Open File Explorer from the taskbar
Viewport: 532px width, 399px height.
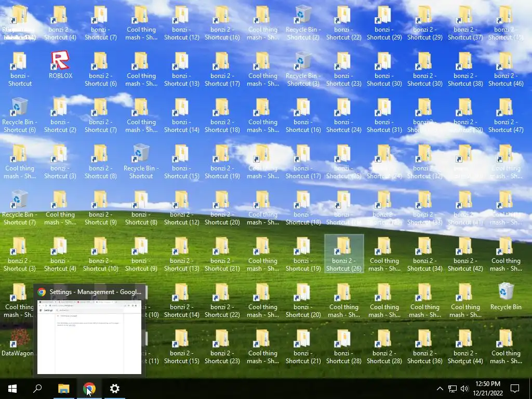pyautogui.click(x=63, y=389)
